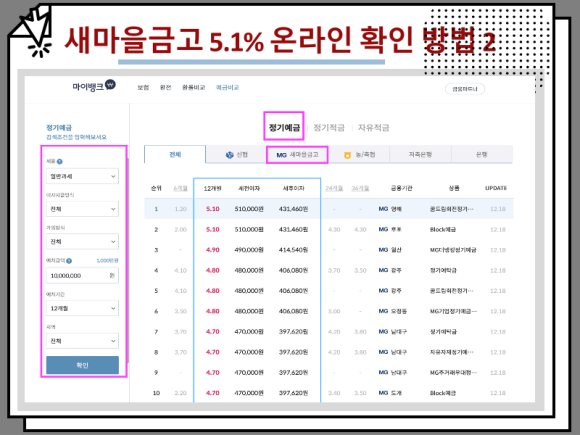Click the 세전이자 column header
Screen dimensions: 580x435
coord(249,188)
